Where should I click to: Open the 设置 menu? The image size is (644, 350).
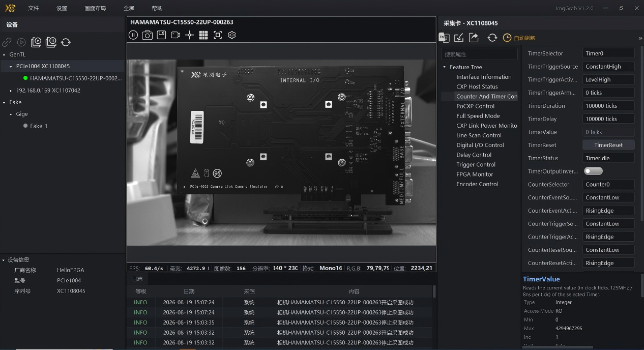coord(62,8)
